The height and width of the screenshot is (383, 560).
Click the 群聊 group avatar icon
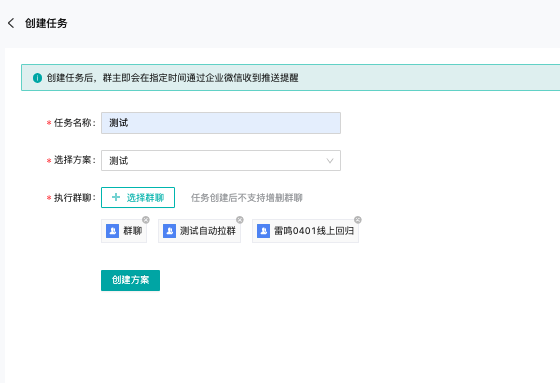tap(112, 231)
